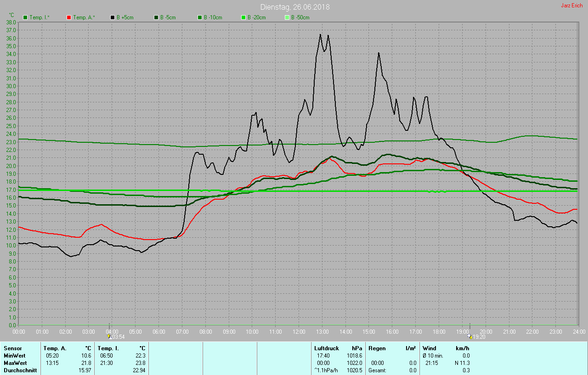Click the sunrise icon at 03:54
588x375 pixels.
pyautogui.click(x=109, y=336)
